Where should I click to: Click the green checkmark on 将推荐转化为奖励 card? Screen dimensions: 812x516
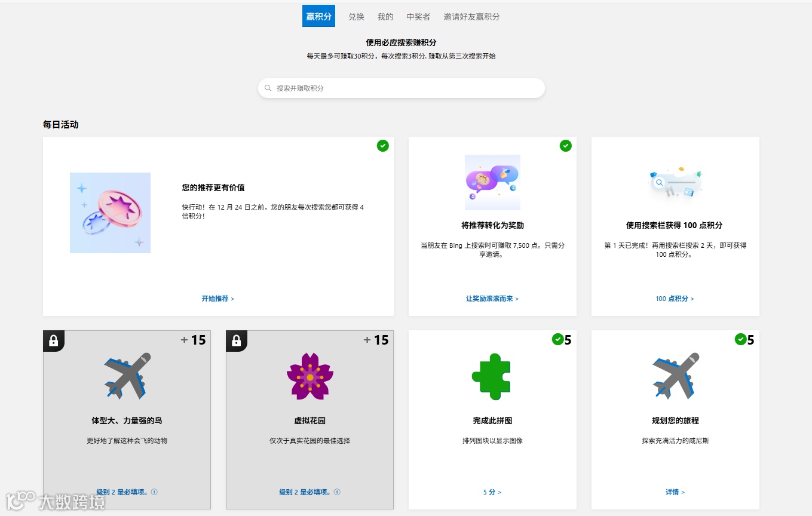[566, 146]
